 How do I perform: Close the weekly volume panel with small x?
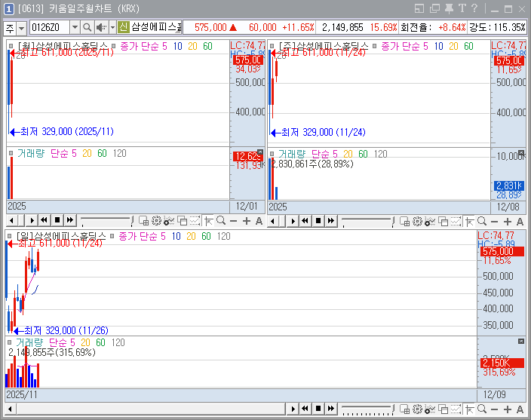[x=521, y=152]
